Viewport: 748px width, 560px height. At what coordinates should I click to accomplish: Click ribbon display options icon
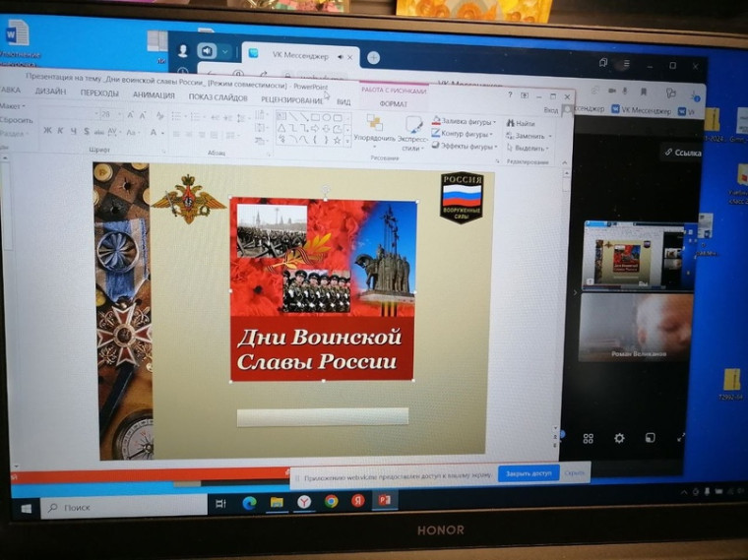[525, 94]
